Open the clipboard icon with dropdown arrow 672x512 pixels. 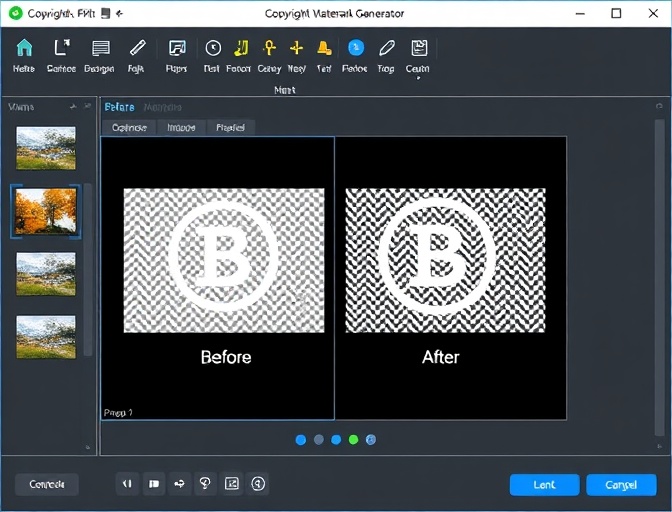pos(419,48)
